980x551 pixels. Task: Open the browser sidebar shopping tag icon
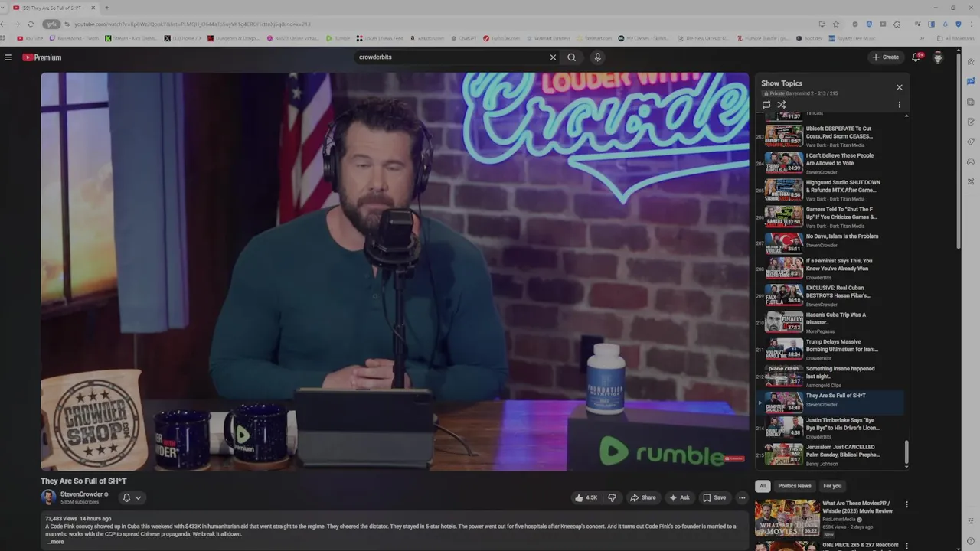[971, 142]
